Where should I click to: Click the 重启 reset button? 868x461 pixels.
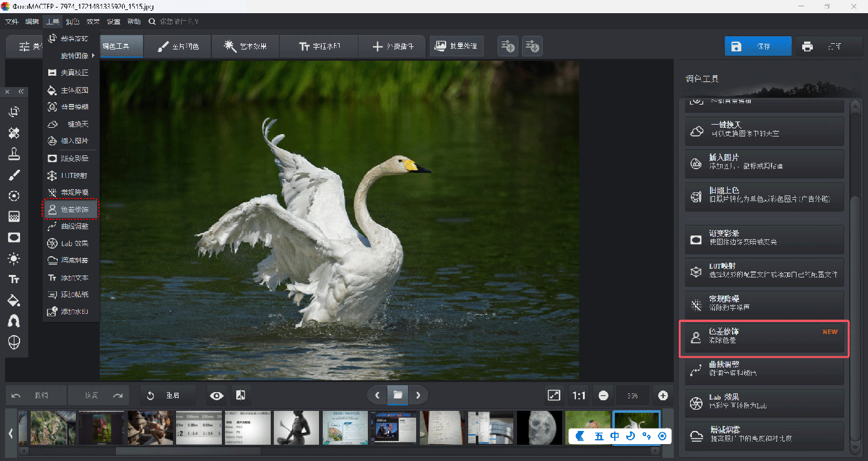coord(167,395)
